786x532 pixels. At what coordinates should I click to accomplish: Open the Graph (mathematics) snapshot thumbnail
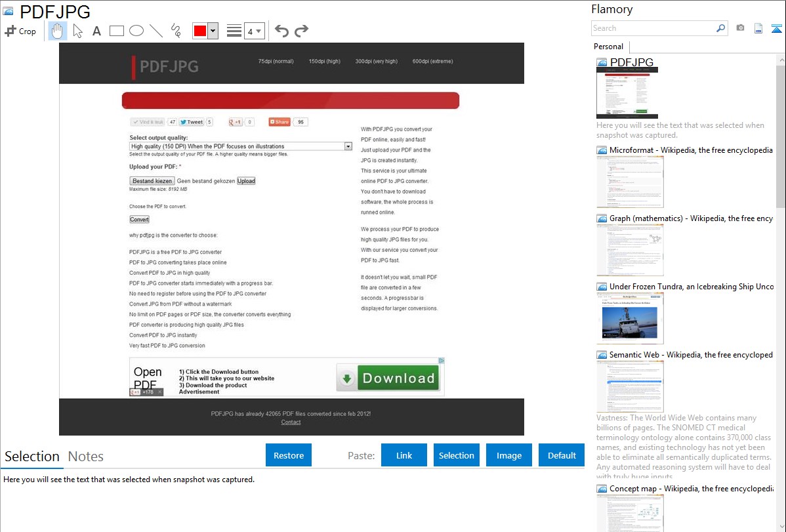[x=630, y=250]
